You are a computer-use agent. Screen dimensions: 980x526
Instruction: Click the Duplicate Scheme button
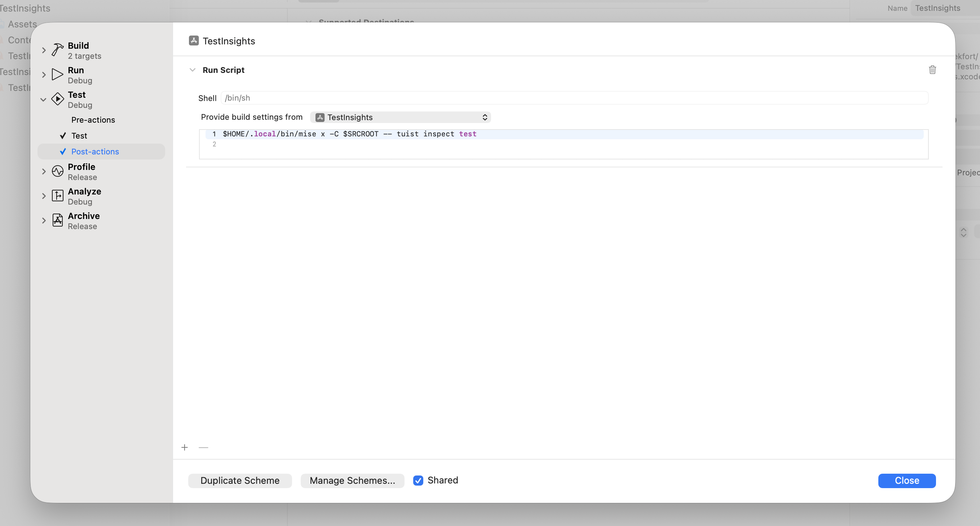(240, 480)
